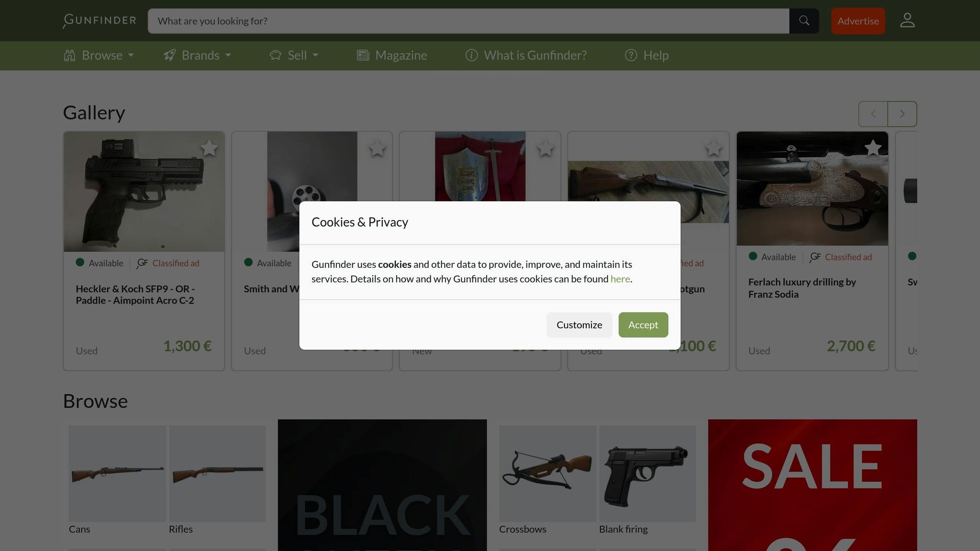Image resolution: width=980 pixels, height=551 pixels.
Task: Accept the cookies dialog
Action: tap(643, 325)
